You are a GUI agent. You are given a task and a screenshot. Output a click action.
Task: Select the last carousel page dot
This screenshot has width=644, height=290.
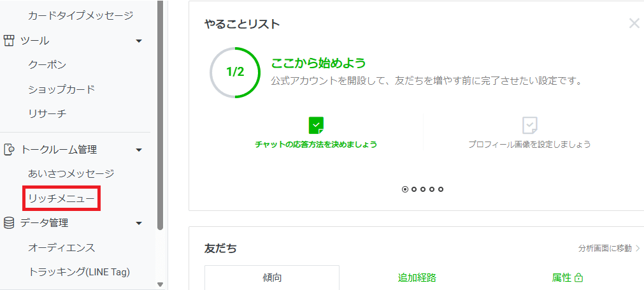[x=441, y=189]
